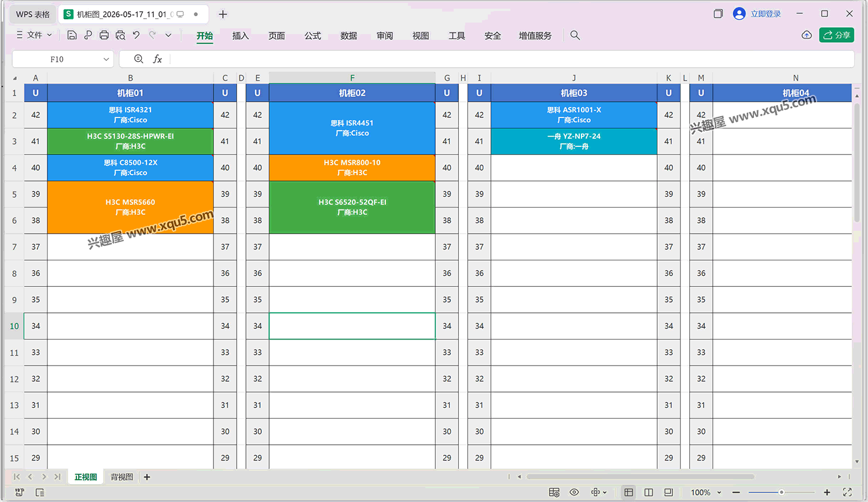Go to first sheet navigation arrow
Screen dimensions: 868x502
[17, 477]
